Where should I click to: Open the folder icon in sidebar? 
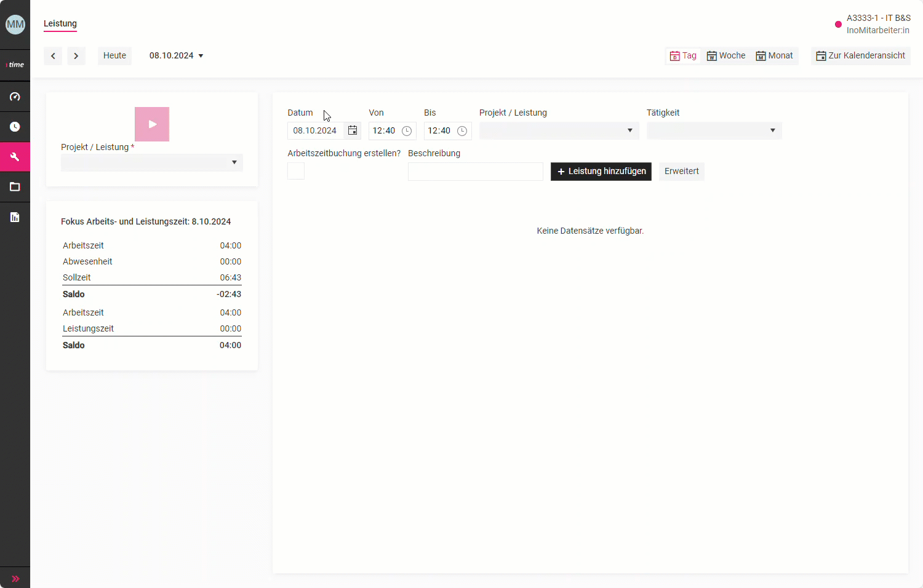pos(15,187)
